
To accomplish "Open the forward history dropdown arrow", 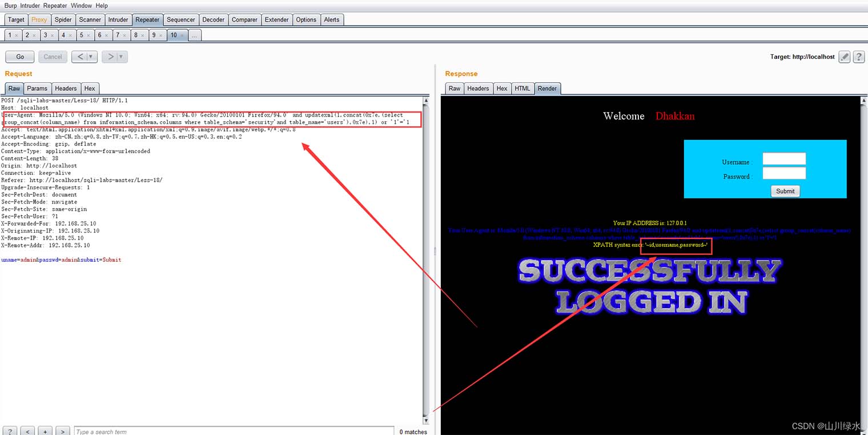I will (122, 57).
